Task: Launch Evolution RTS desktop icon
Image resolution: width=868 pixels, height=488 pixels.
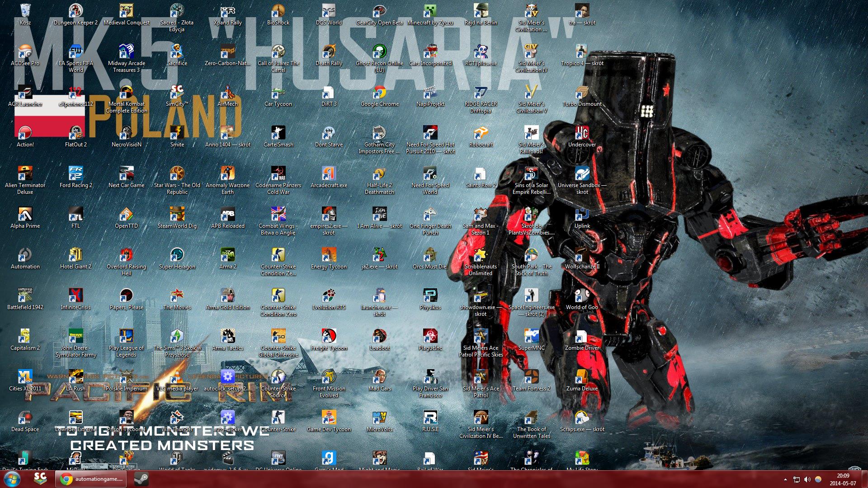Action: coord(329,299)
